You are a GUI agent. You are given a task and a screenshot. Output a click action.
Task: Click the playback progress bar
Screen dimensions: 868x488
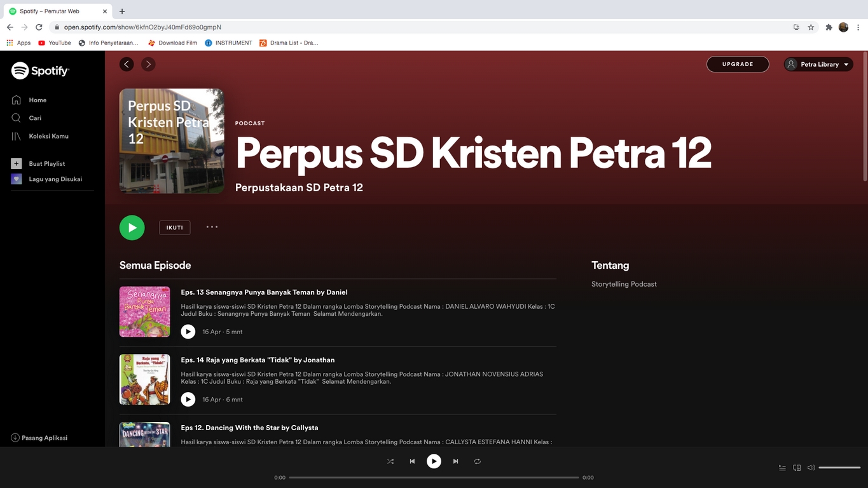click(434, 477)
